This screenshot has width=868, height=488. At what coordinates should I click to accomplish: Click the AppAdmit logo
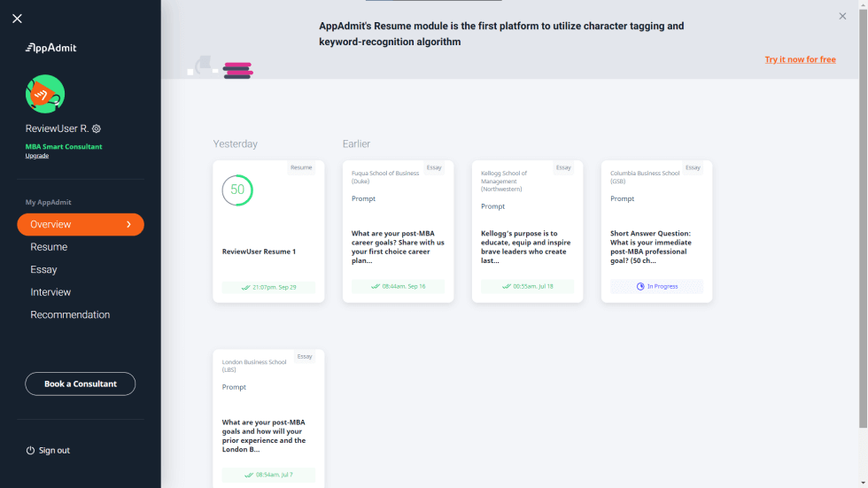pos(51,48)
